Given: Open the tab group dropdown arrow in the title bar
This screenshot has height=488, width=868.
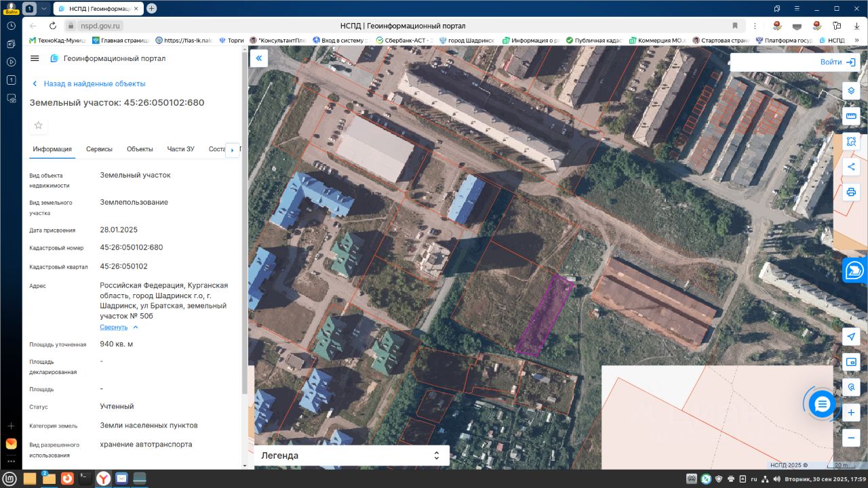Looking at the screenshot, I should tap(44, 8).
